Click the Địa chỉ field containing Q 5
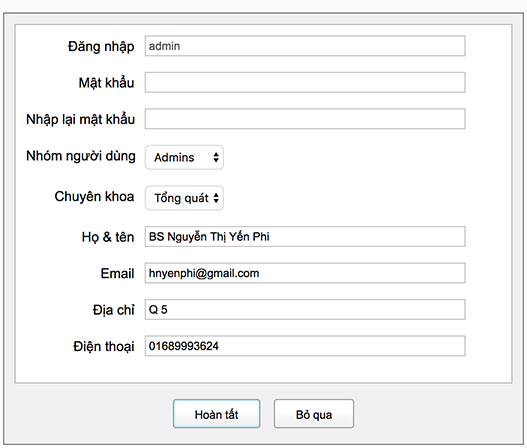The image size is (527, 448). tap(305, 309)
